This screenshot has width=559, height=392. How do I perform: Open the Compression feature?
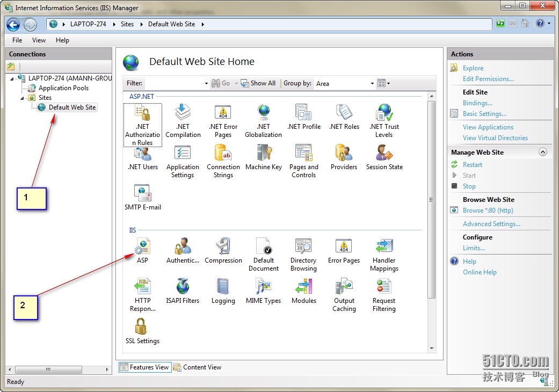(223, 251)
